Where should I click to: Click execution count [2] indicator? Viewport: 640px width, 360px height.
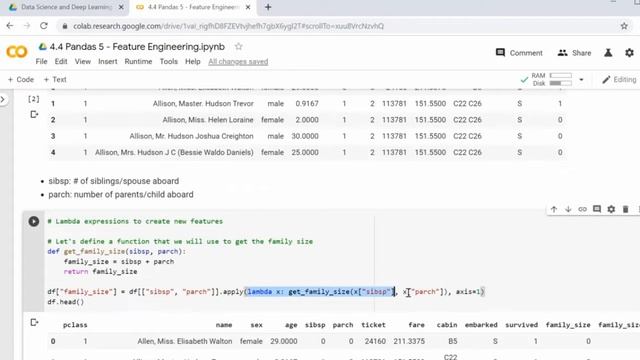[33, 99]
